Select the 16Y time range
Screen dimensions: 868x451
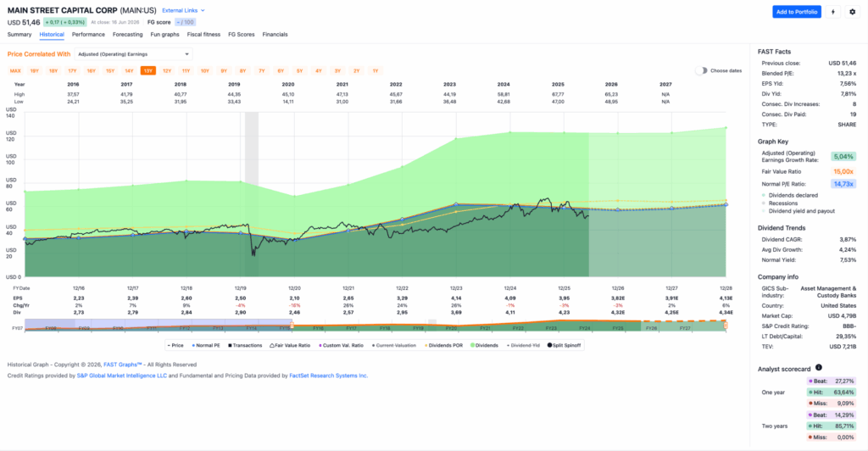(x=91, y=71)
